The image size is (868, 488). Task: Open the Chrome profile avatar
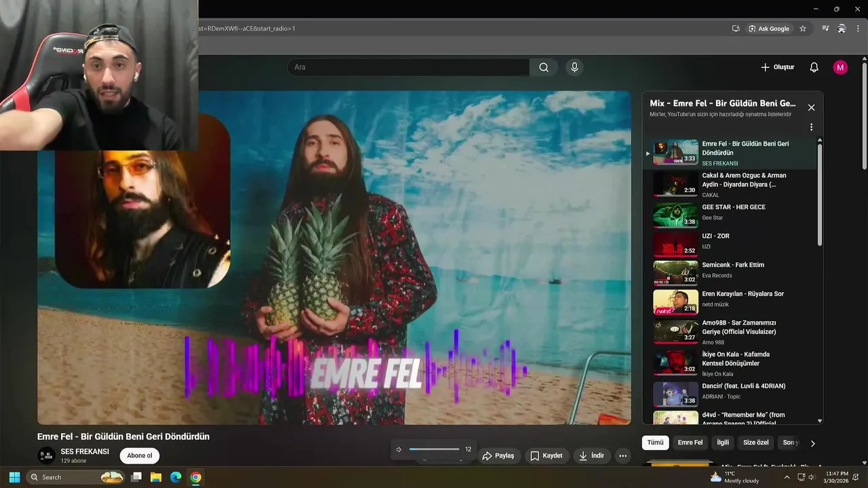coord(842,28)
